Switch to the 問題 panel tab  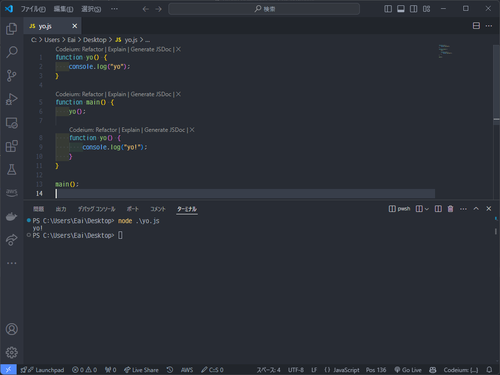(38, 209)
